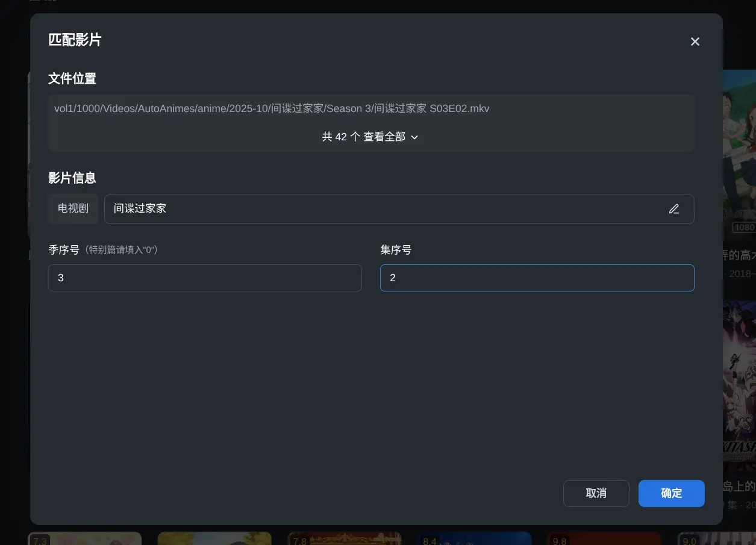Click the file path ending S03E02.mkv
Viewport: 756px width, 545px height.
click(x=272, y=109)
